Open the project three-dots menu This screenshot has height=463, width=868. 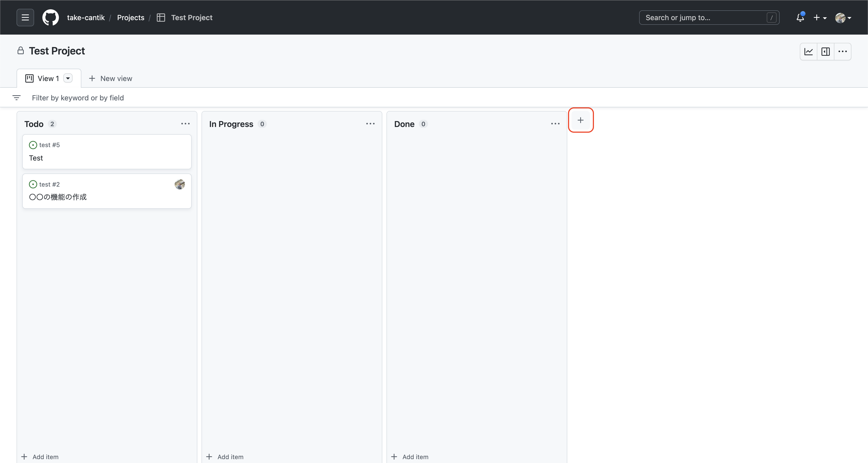(842, 52)
